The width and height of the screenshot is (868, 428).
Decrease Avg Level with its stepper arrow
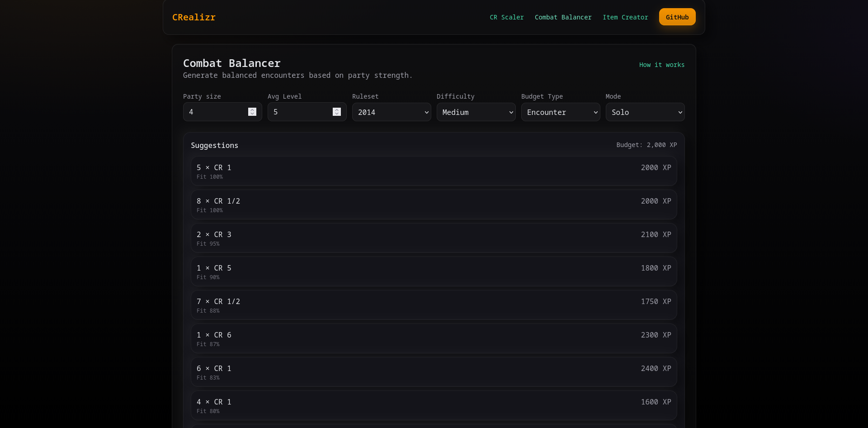[x=337, y=114]
